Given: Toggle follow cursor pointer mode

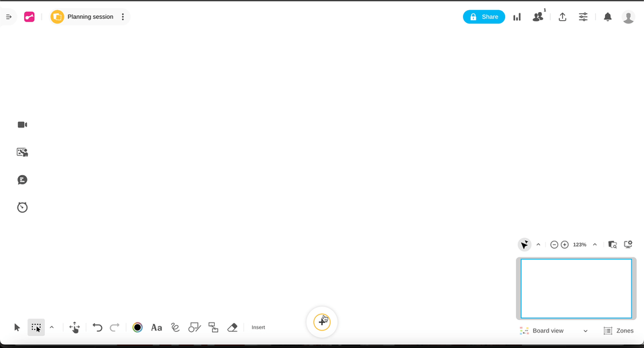Looking at the screenshot, I should tap(525, 245).
